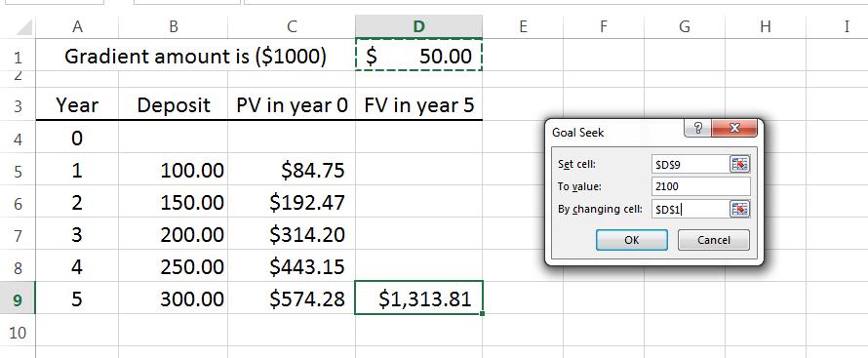Confirm Goal Seek with OK button

pyautogui.click(x=632, y=240)
